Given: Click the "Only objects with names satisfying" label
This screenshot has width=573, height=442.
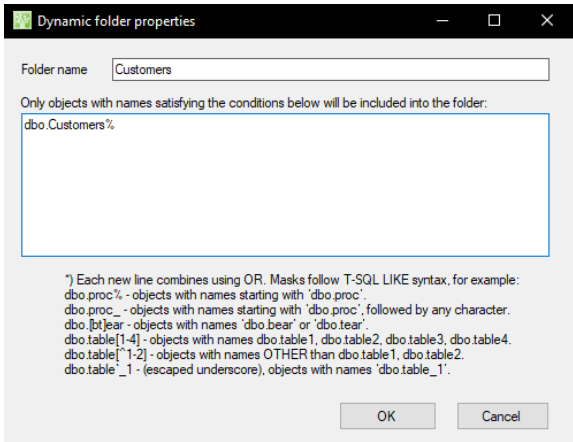Looking at the screenshot, I should pyautogui.click(x=254, y=103).
